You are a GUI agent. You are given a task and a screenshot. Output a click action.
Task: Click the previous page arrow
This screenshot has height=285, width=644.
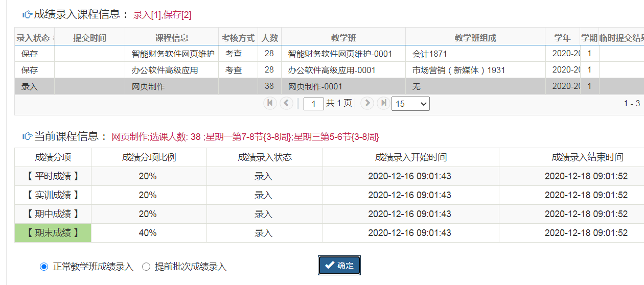pyautogui.click(x=286, y=103)
